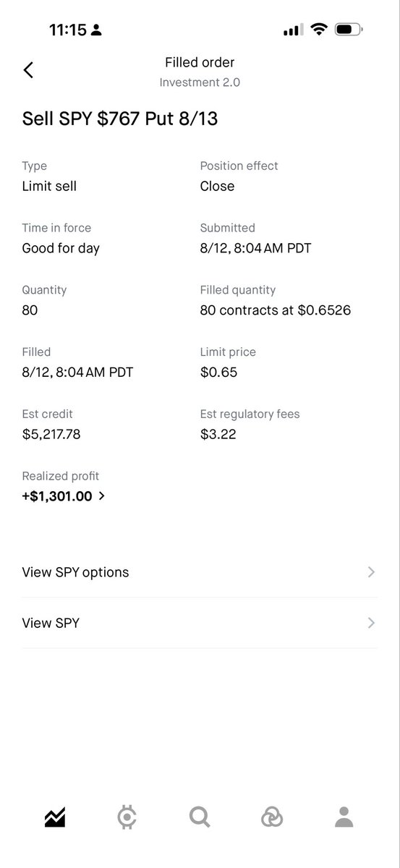Open View SPY
Image resolution: width=400 pixels, height=868 pixels.
coord(200,623)
